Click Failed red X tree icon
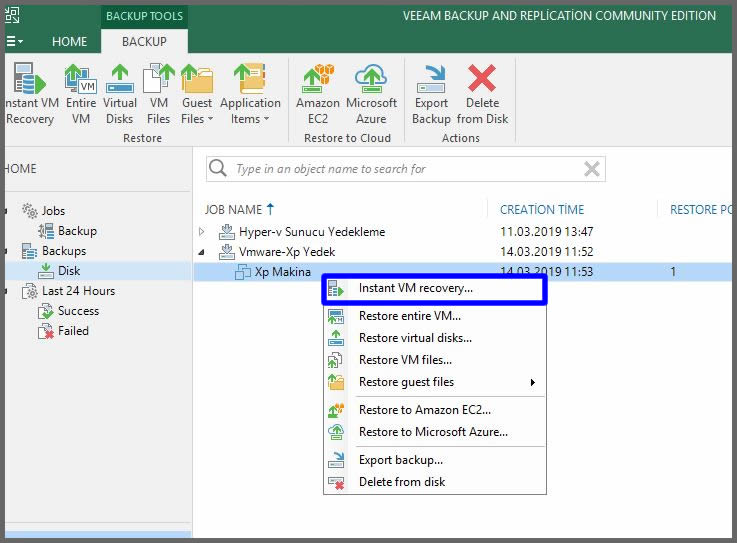 [x=46, y=331]
